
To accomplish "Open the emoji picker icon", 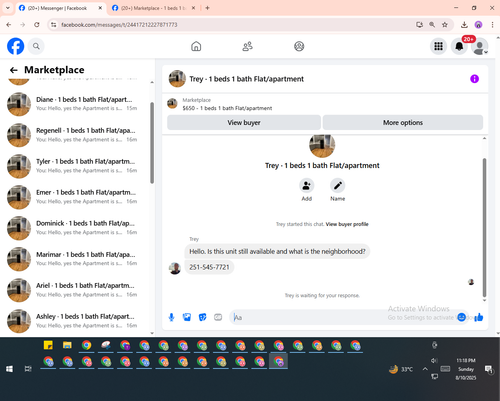I will click(x=461, y=317).
